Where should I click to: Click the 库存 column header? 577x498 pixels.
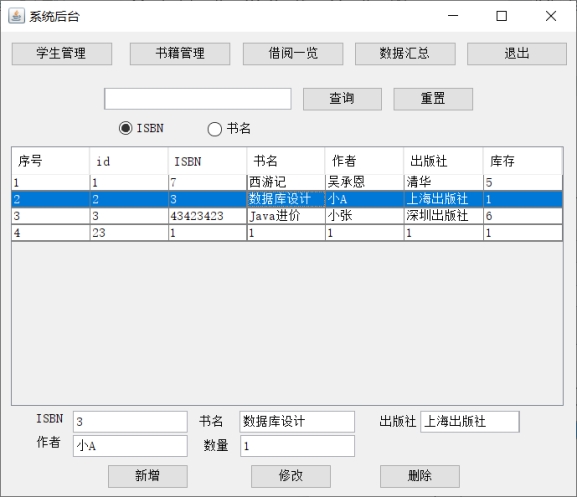pyautogui.click(x=523, y=161)
